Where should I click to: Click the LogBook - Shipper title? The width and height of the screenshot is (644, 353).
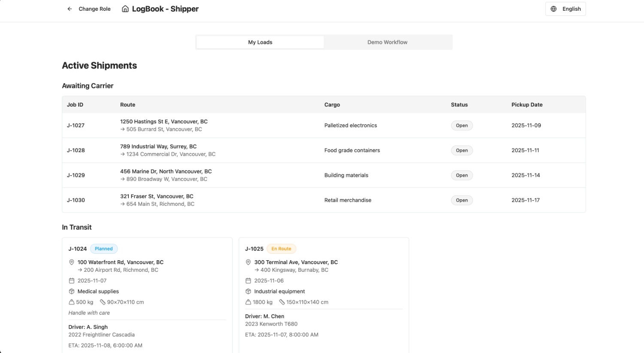pyautogui.click(x=165, y=9)
